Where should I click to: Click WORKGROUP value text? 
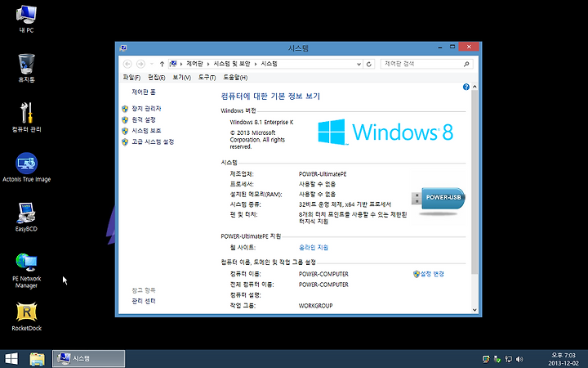(x=315, y=306)
